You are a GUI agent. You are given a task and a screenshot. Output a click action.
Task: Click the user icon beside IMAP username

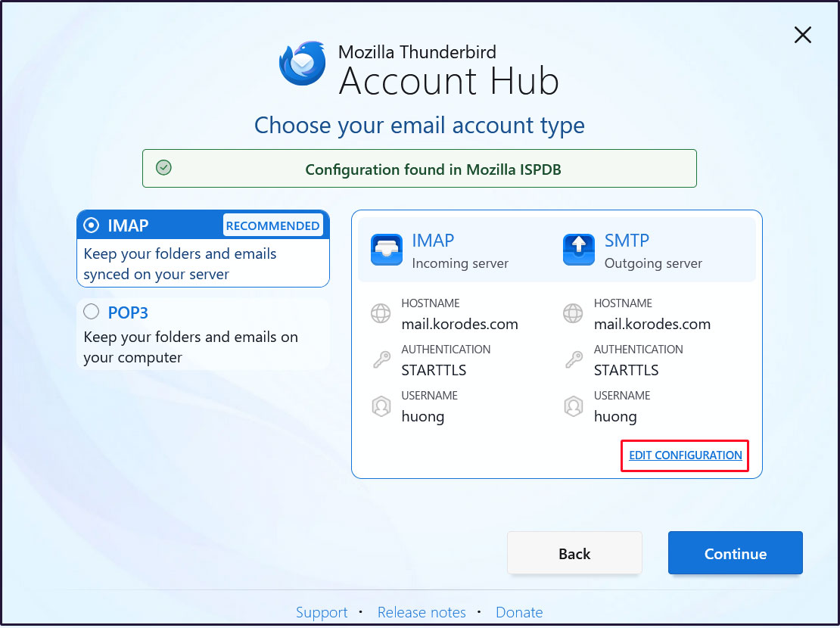(x=381, y=406)
